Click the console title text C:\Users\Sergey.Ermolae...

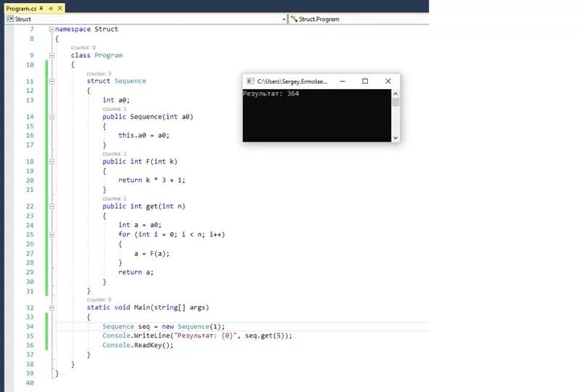292,81
